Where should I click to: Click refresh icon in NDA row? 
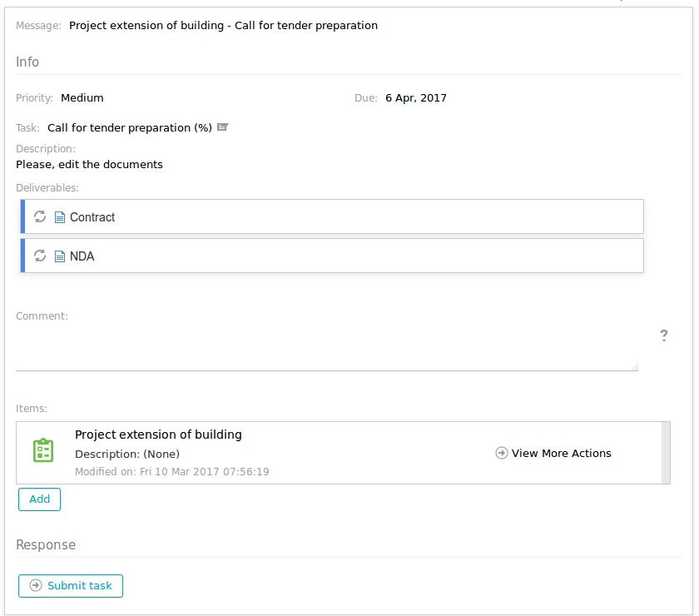(x=40, y=256)
